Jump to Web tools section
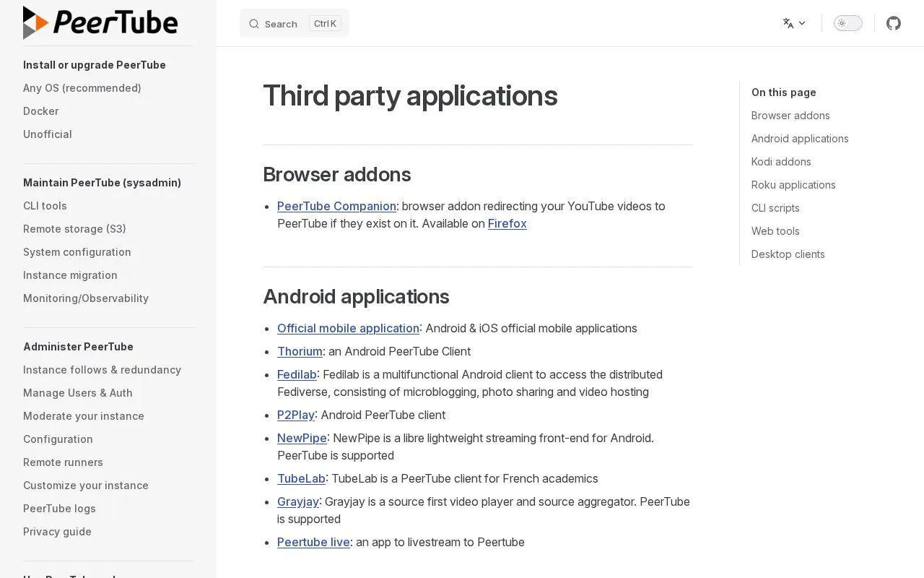The image size is (924, 578). pyautogui.click(x=775, y=231)
